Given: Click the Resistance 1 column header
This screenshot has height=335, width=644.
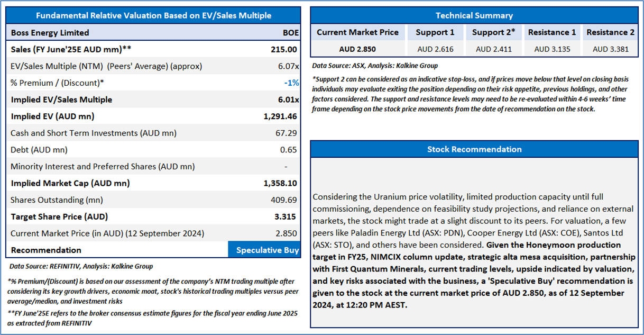Looking at the screenshot, I should point(551,32).
